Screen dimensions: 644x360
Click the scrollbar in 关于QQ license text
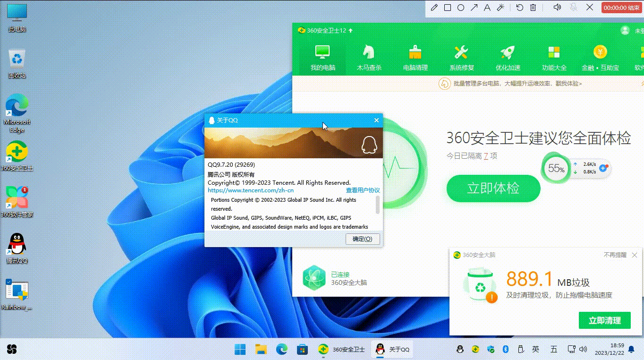[x=378, y=206]
